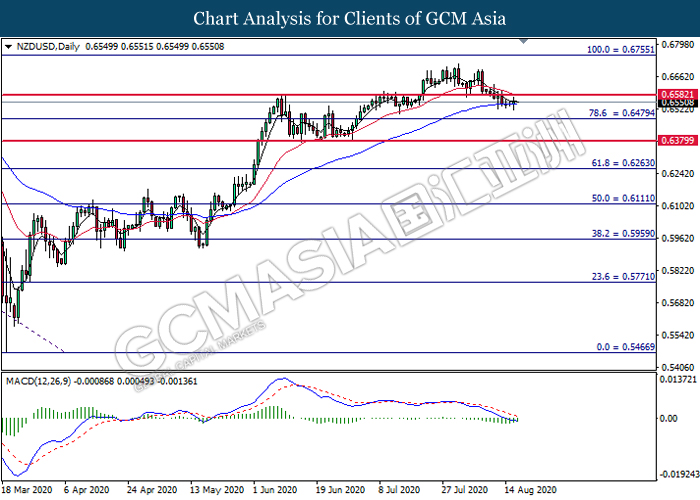Click the 0.59620 price axis value
Screen dimensions: 700x500
678,238
